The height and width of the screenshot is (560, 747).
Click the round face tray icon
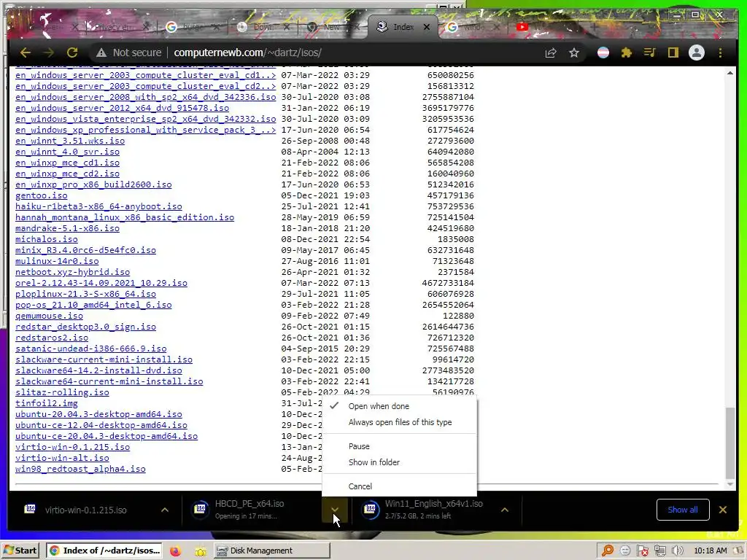625,551
